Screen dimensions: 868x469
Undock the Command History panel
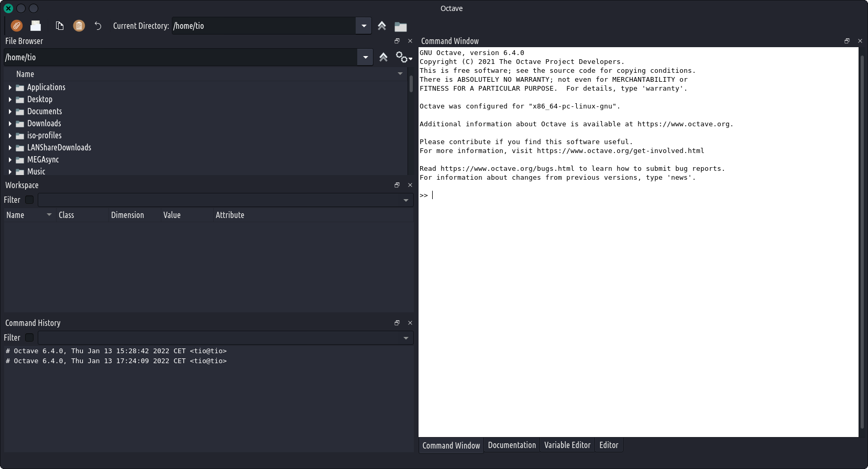(x=397, y=323)
